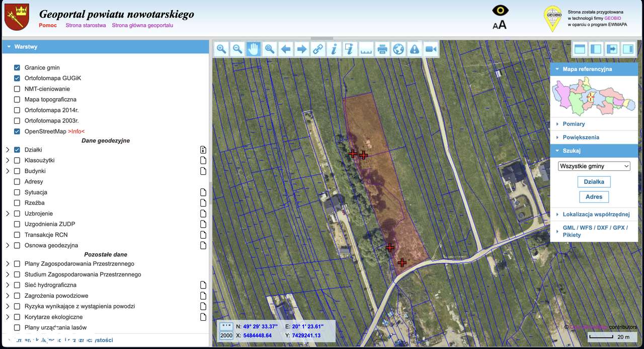This screenshot has width=644, height=349.
Task: Click the globe icon in map toolbar
Action: 398,49
